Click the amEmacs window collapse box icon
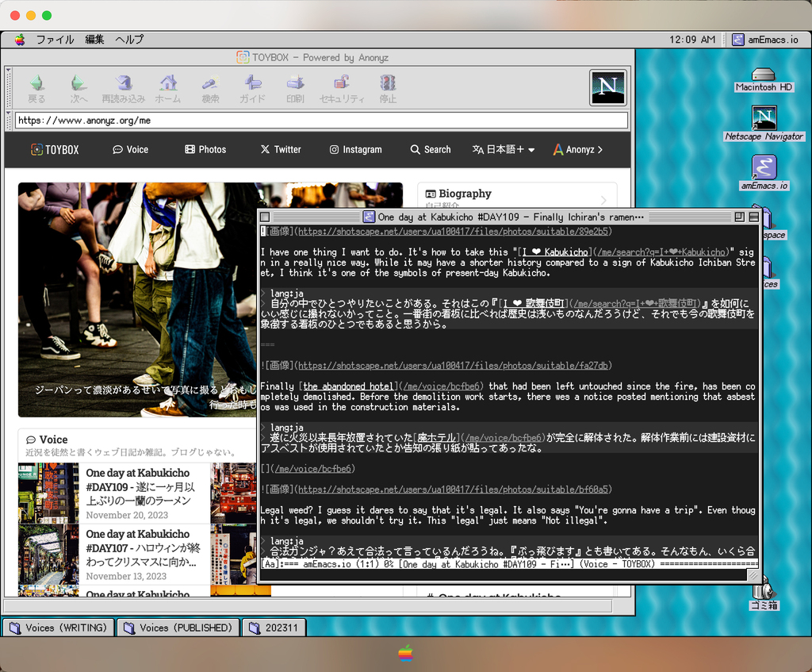 point(753,217)
